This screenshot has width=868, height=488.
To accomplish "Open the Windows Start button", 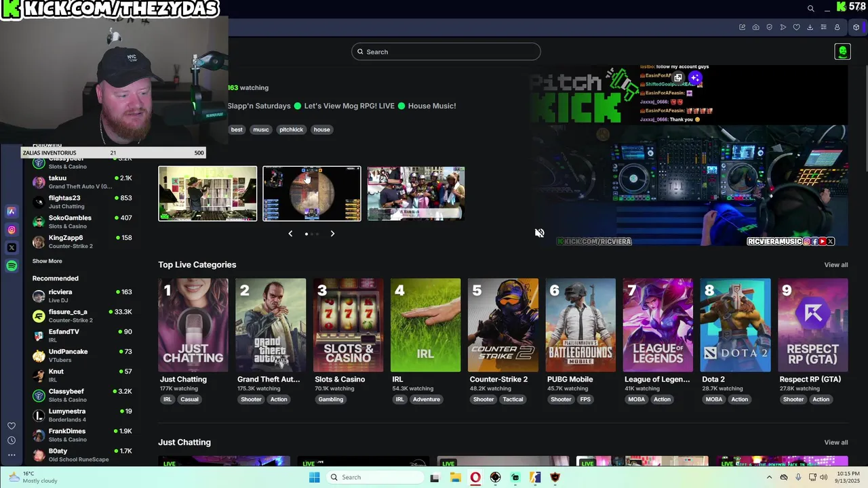I will pyautogui.click(x=314, y=477).
